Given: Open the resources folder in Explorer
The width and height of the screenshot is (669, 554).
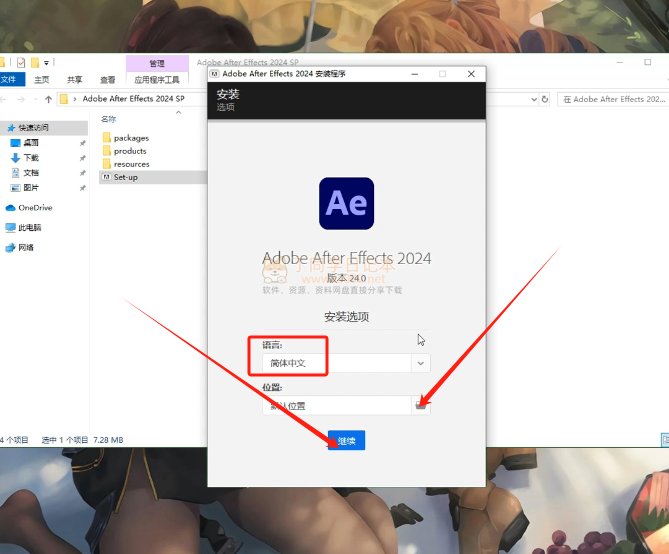Looking at the screenshot, I should click(126, 164).
